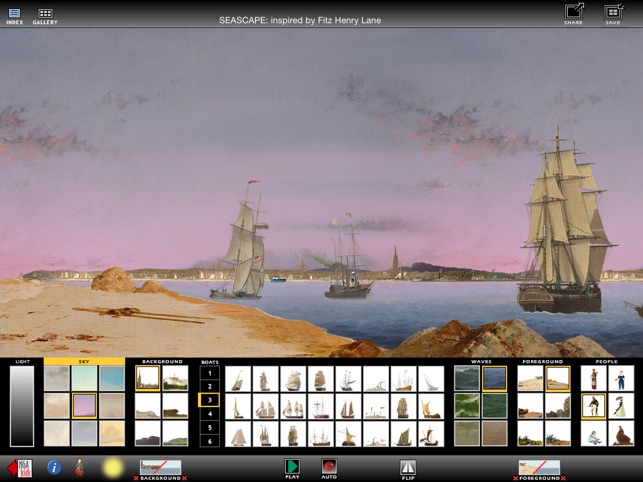Select the Sky category header

coord(84,361)
